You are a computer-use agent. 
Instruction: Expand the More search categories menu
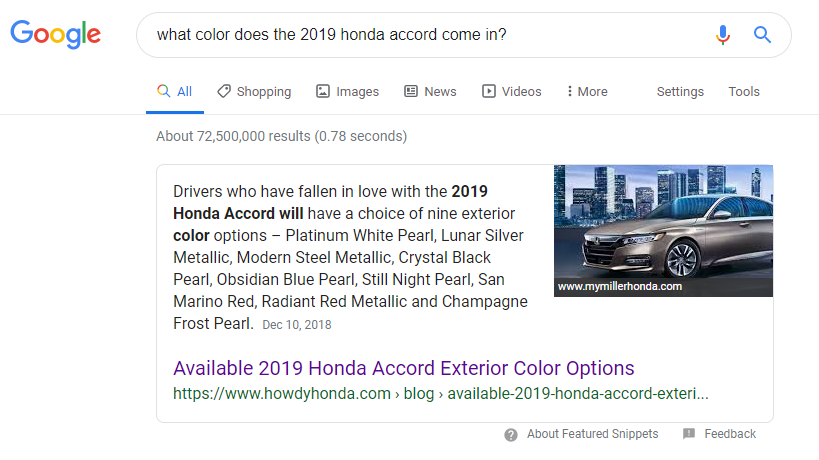(587, 91)
